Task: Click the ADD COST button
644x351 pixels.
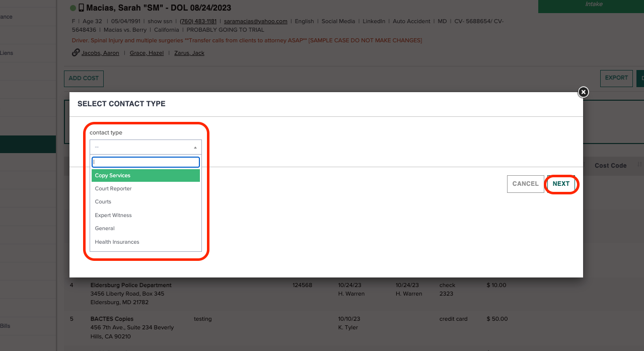Action: (84, 79)
